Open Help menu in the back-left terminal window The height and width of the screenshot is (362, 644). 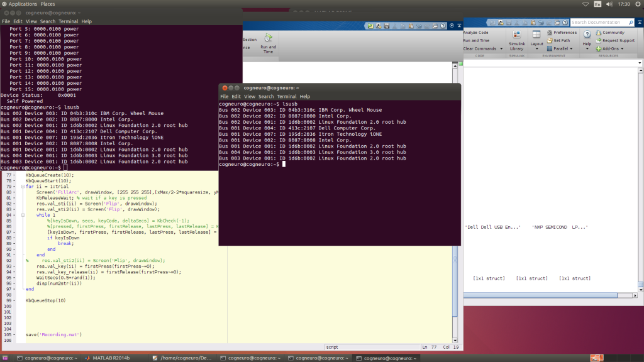tap(86, 21)
